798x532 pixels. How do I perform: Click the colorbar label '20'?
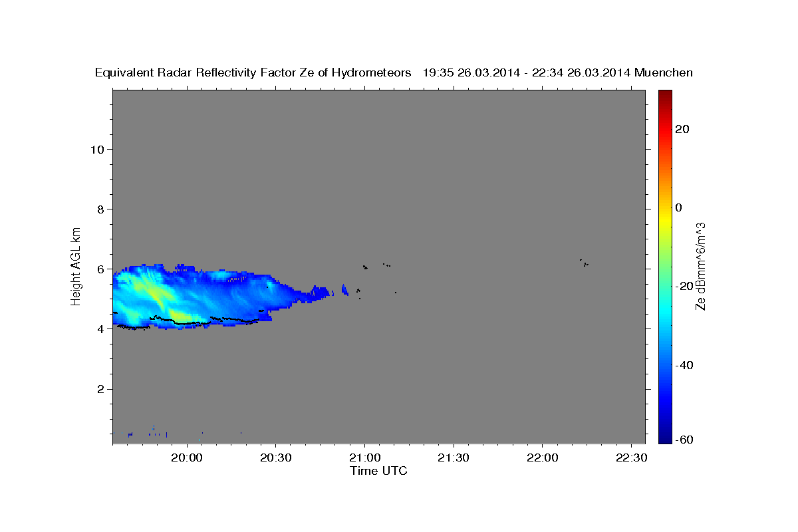pyautogui.click(x=682, y=129)
